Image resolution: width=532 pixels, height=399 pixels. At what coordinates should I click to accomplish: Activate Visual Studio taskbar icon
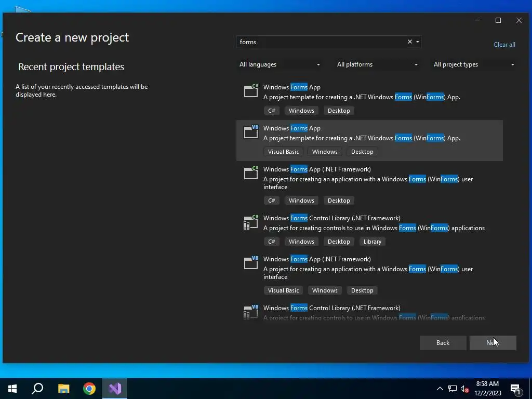tap(115, 389)
